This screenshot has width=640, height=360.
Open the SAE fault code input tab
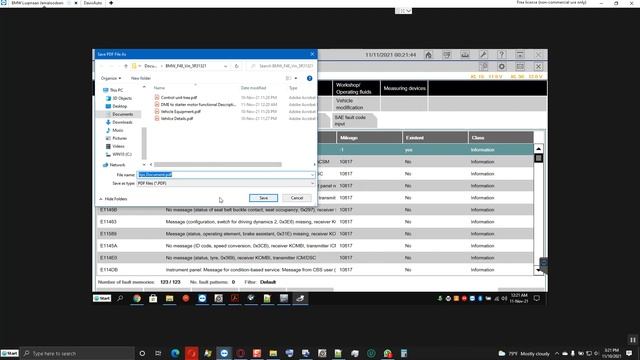tap(353, 120)
